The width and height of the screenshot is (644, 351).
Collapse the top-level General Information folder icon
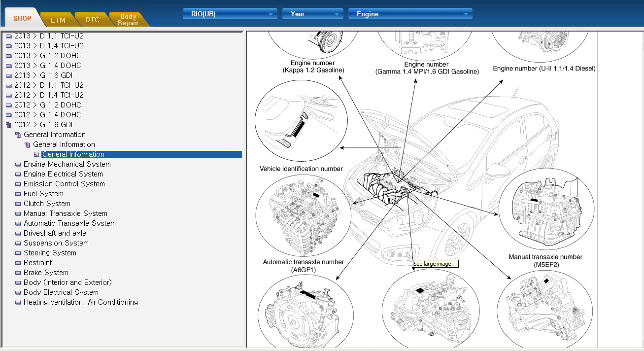tap(18, 135)
